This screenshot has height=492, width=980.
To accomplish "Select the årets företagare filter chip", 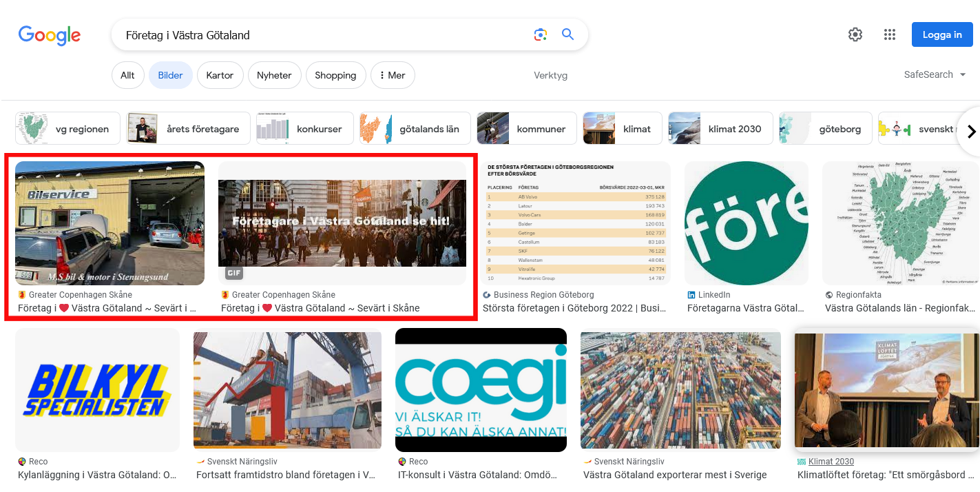I will pos(189,128).
